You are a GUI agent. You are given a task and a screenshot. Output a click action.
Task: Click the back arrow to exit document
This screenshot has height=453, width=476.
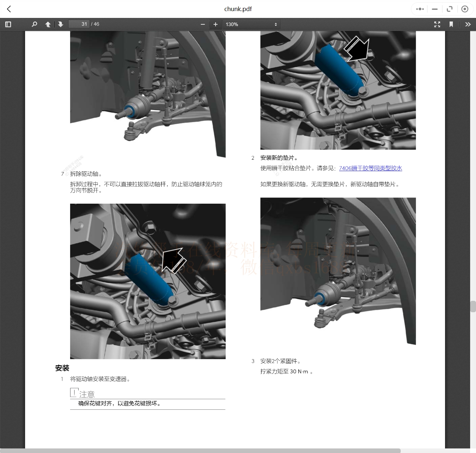tap(9, 9)
